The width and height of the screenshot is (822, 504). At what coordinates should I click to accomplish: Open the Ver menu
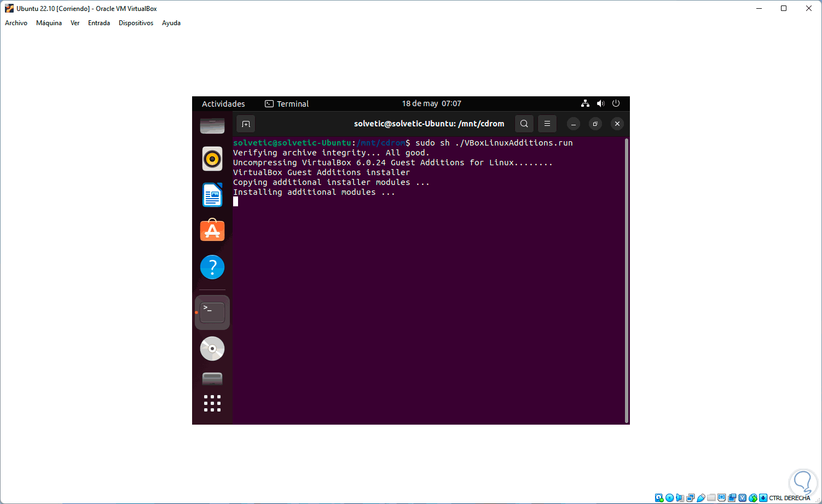point(75,23)
